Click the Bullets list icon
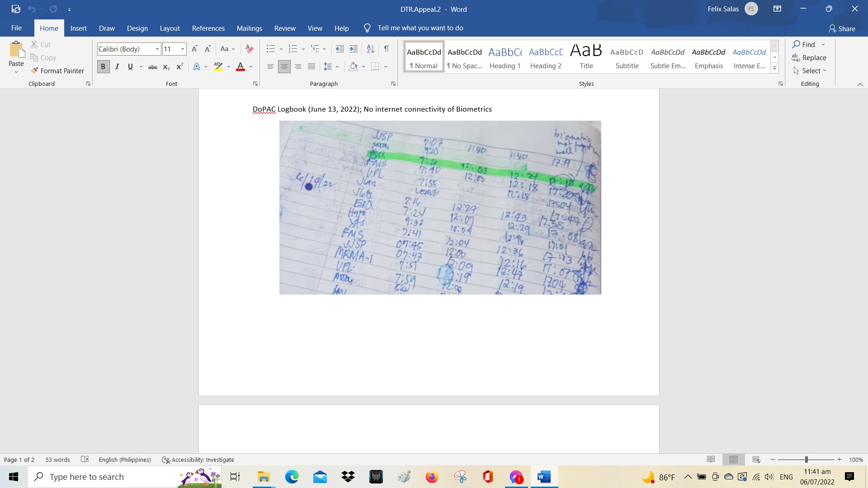868x488 pixels. (x=270, y=49)
